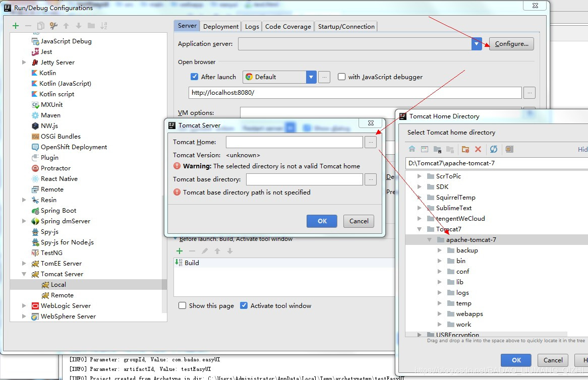
Task: Expand Spring dmServer node
Action: point(24,221)
